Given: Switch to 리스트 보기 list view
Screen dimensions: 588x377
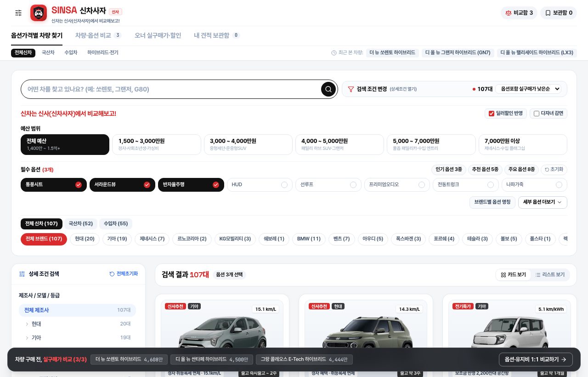Looking at the screenshot, I should point(550,275).
